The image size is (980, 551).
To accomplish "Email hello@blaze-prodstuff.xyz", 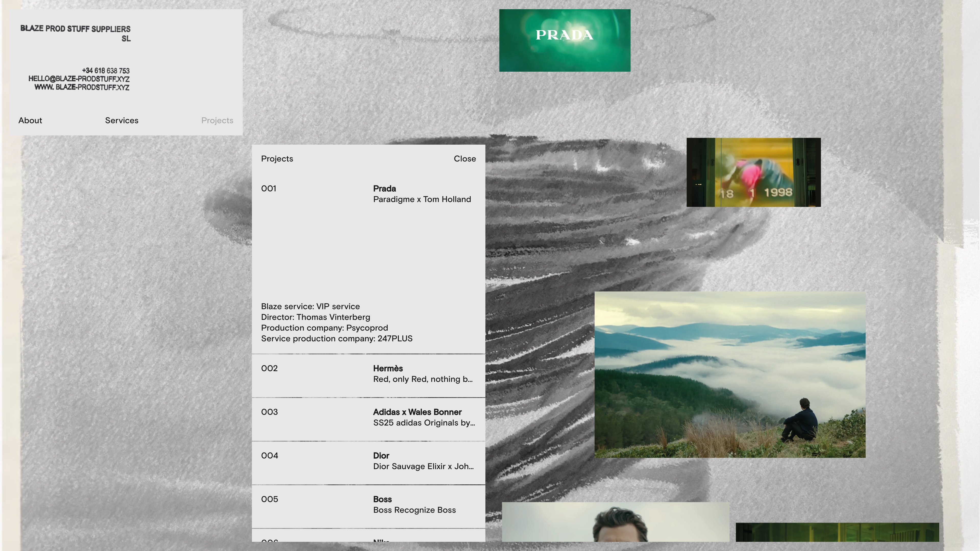I will 79,79.
